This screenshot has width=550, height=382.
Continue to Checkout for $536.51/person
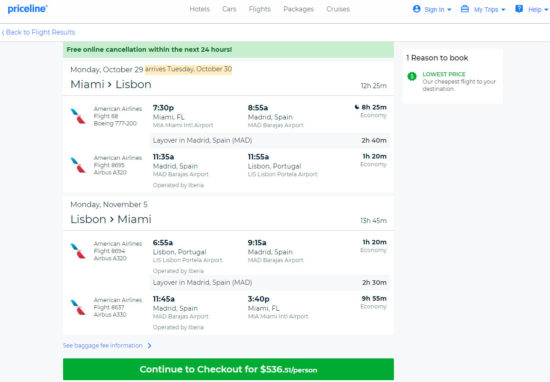[228, 369]
